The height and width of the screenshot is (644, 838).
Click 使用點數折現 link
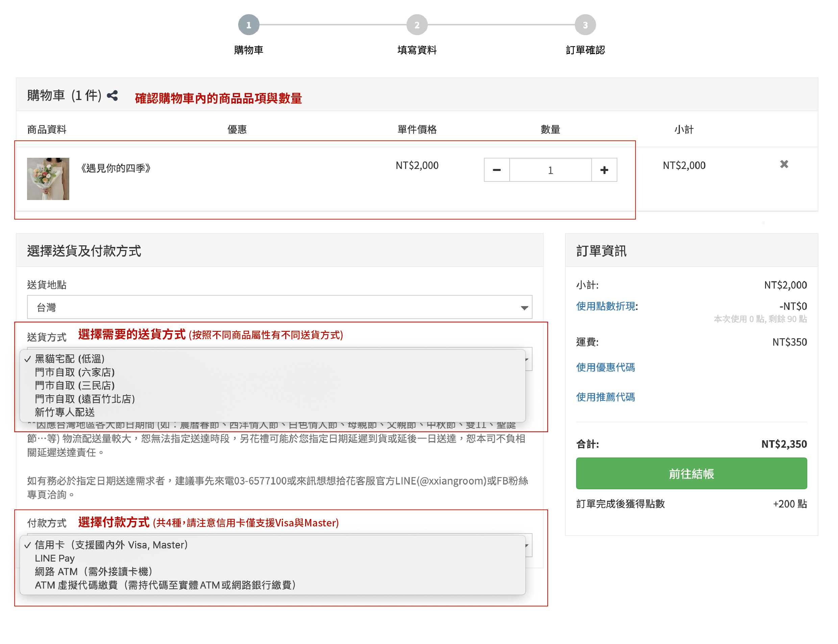(606, 306)
